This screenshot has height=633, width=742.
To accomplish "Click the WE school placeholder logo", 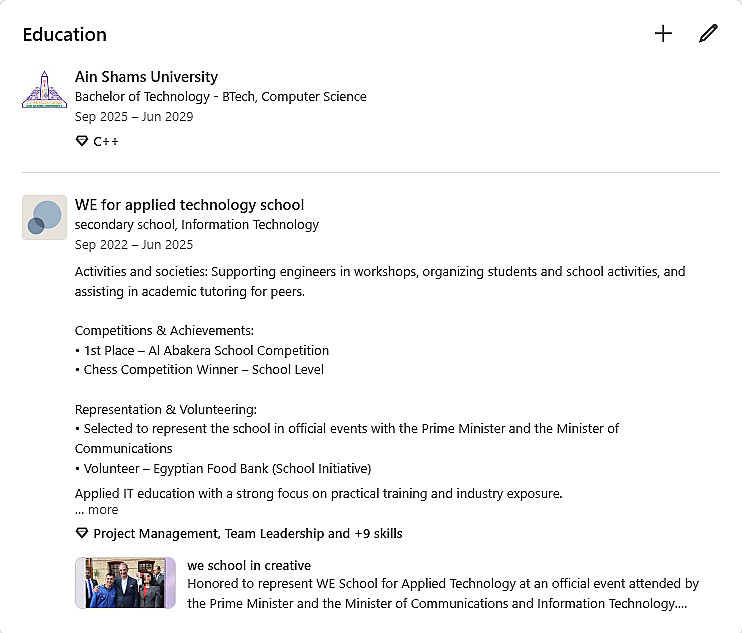I will pyautogui.click(x=44, y=217).
